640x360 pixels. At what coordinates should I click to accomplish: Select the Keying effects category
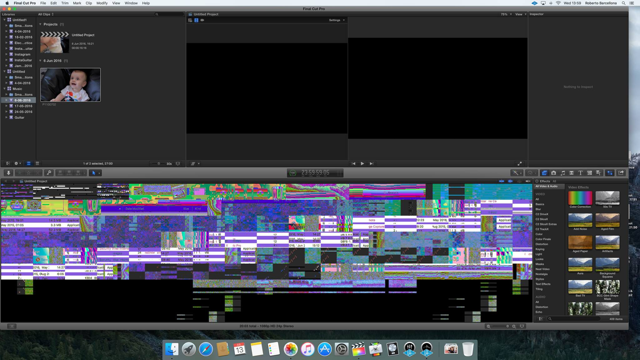point(540,249)
